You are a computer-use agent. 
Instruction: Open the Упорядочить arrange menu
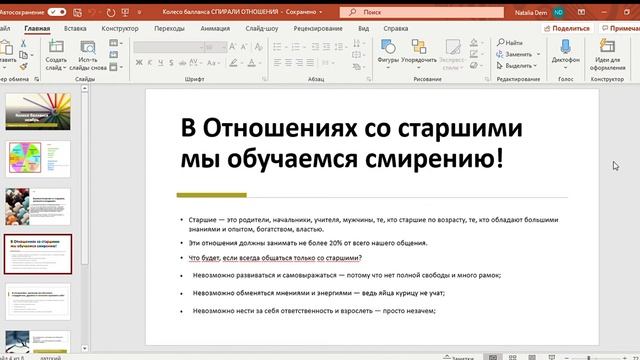coord(419,54)
